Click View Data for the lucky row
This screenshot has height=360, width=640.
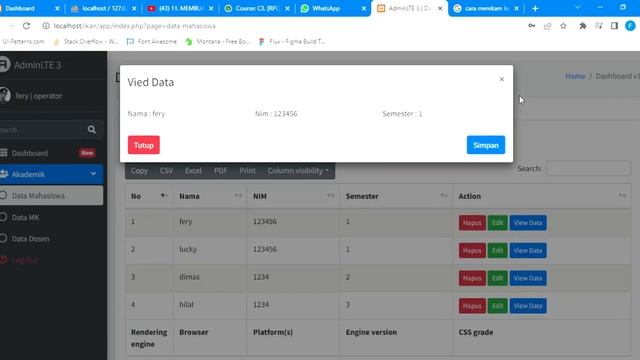pos(528,251)
